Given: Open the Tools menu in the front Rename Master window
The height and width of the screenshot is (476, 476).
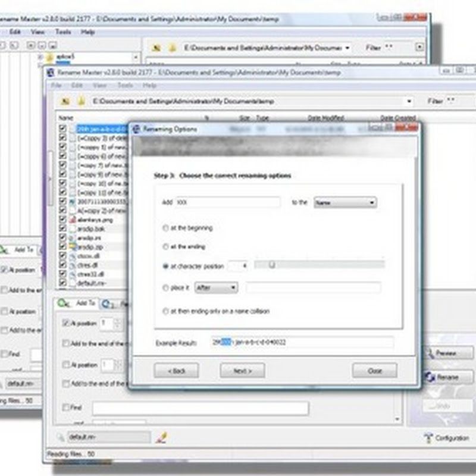Looking at the screenshot, I should point(125,85).
